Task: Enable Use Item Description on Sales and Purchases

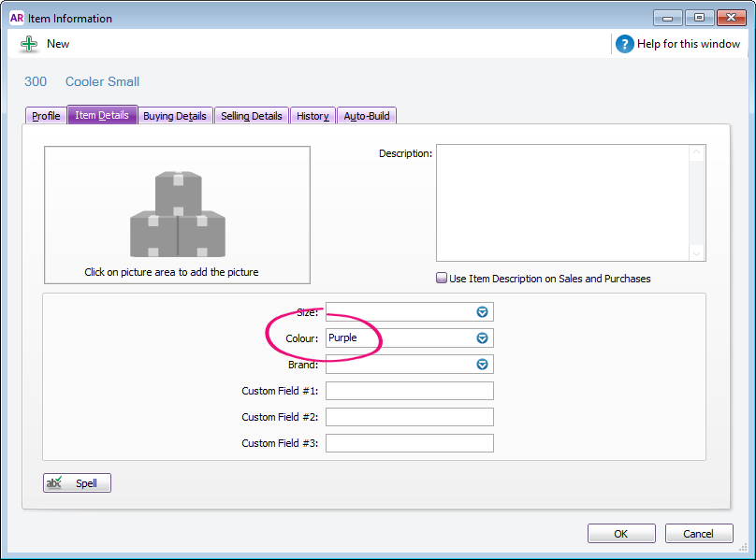Action: click(442, 278)
